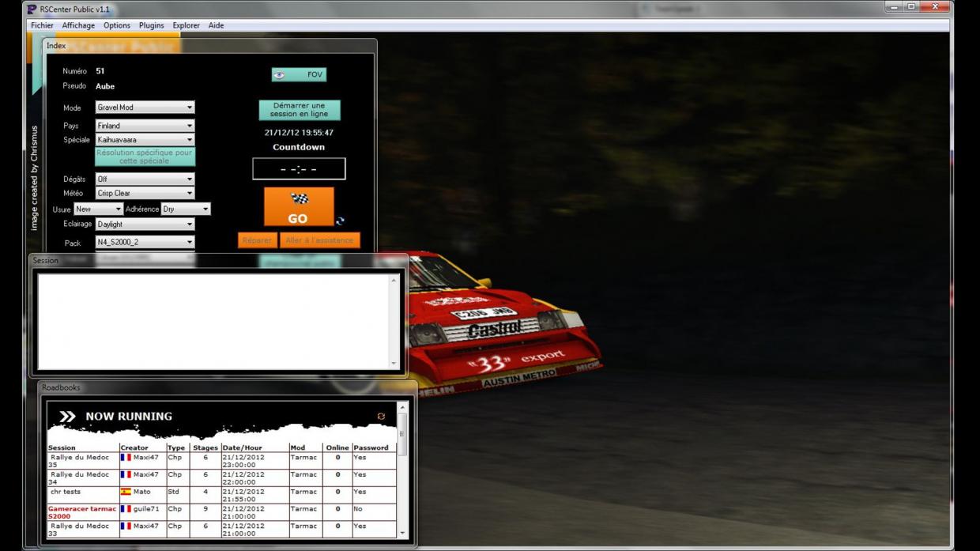Expand the Météo dropdown showing Crisp Clear
Viewport: 980px width, 551px height.
[x=145, y=193]
